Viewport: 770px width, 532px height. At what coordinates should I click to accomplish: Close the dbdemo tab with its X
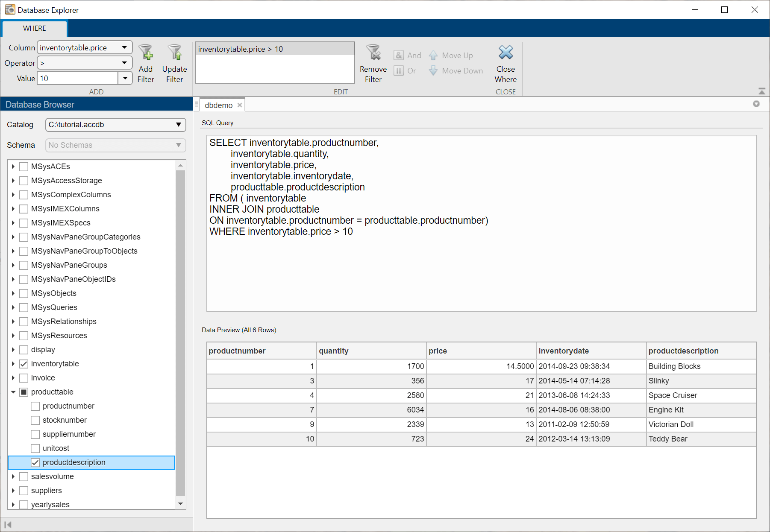(x=240, y=105)
